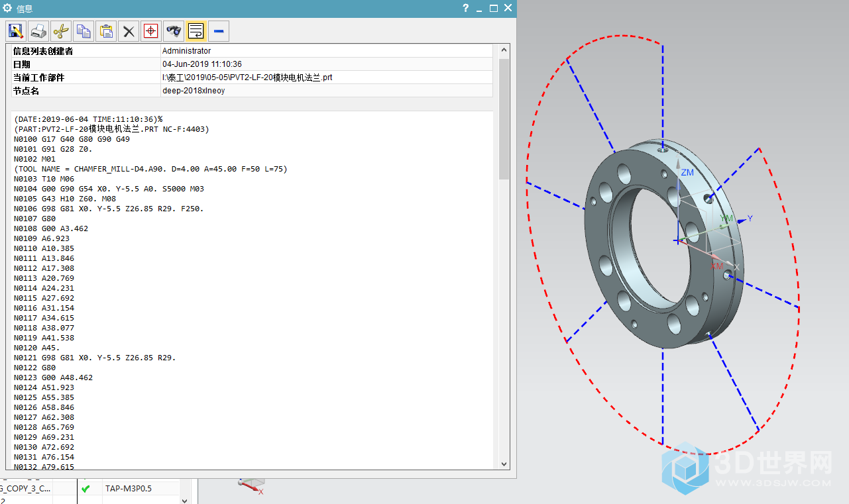Click the red crosshair target icon
The height and width of the screenshot is (504, 849).
click(151, 30)
